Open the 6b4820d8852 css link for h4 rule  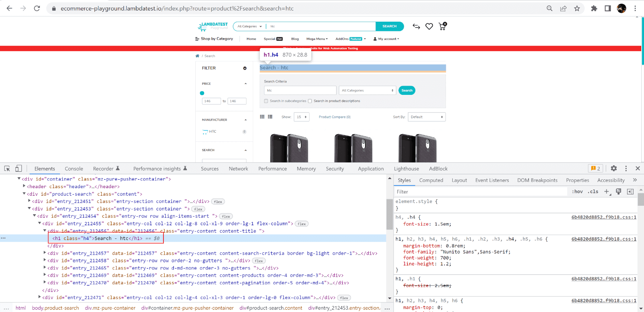point(604,217)
